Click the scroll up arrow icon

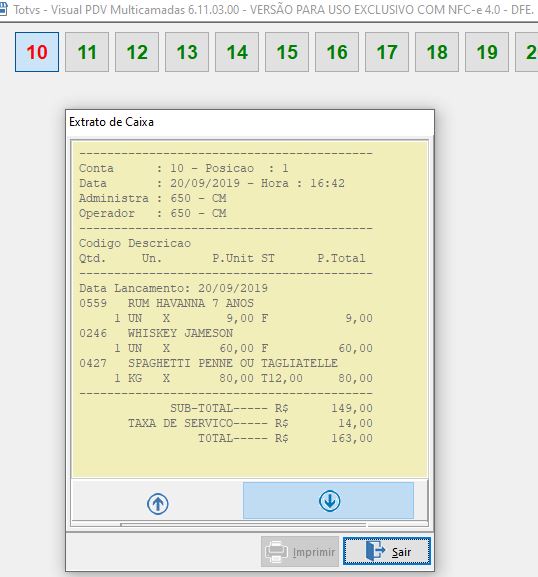(158, 504)
